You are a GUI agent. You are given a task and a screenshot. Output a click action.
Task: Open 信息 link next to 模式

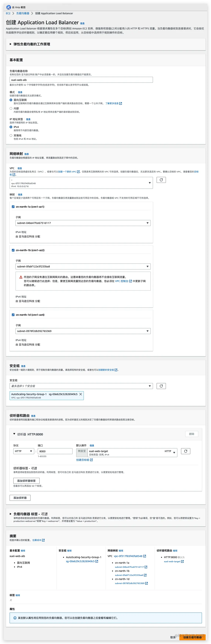20,92
